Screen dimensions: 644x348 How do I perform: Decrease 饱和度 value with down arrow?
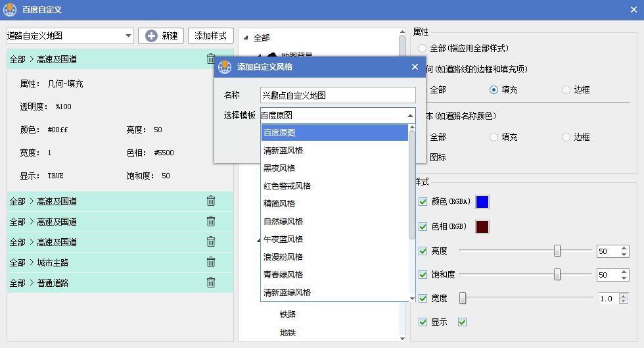coord(624,278)
